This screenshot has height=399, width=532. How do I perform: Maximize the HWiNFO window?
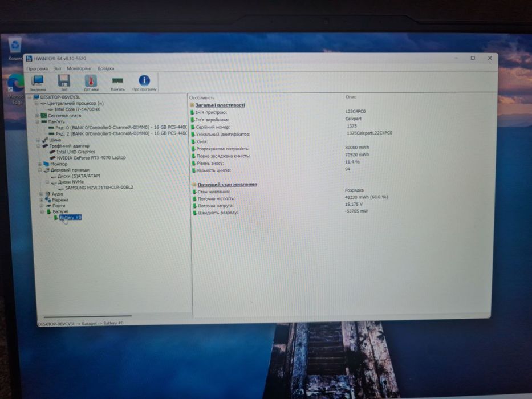click(473, 58)
